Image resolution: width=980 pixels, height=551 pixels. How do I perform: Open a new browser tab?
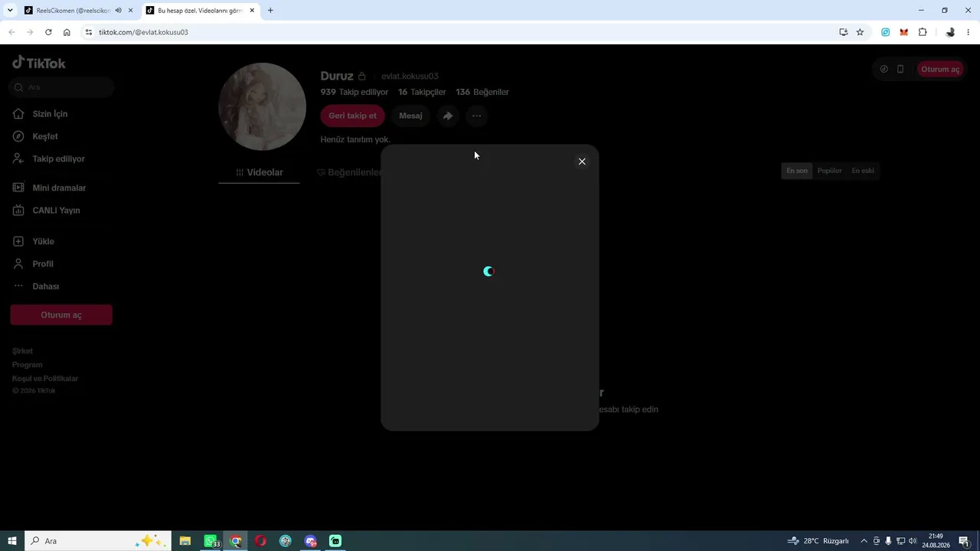[x=270, y=11]
